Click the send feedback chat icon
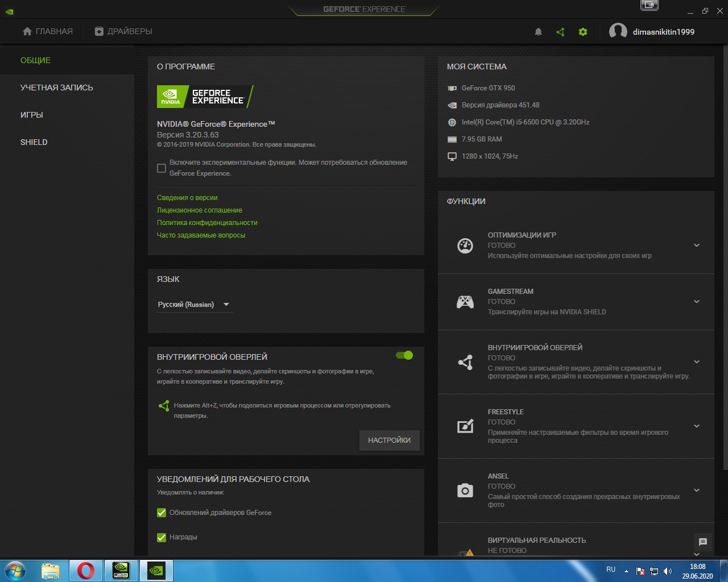The image size is (728, 582). (x=702, y=542)
